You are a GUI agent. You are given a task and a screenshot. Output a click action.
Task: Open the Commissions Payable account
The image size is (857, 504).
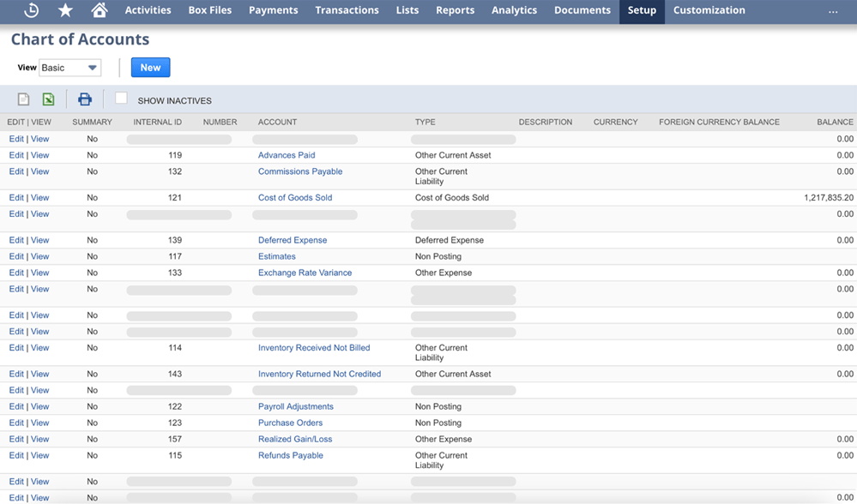(x=300, y=171)
